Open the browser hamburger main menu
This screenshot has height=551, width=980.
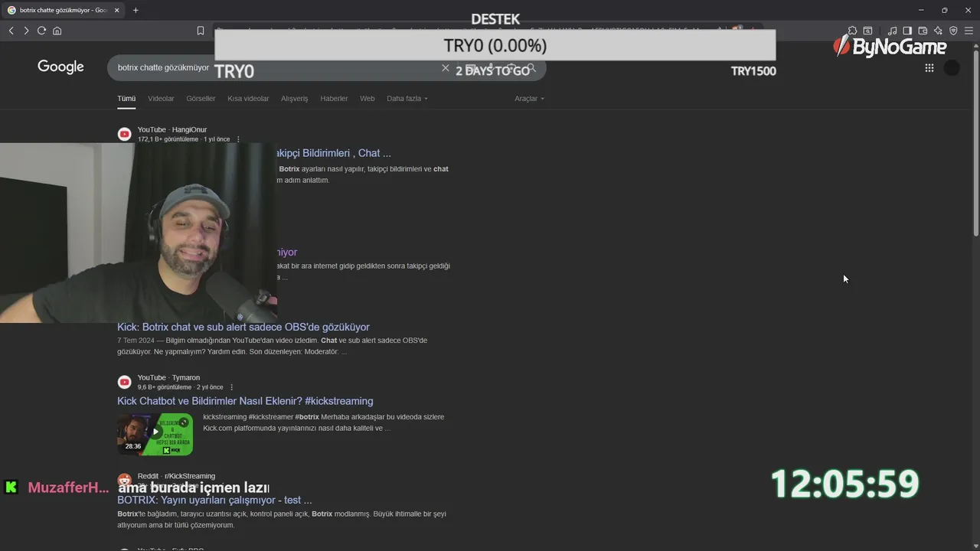click(x=969, y=31)
